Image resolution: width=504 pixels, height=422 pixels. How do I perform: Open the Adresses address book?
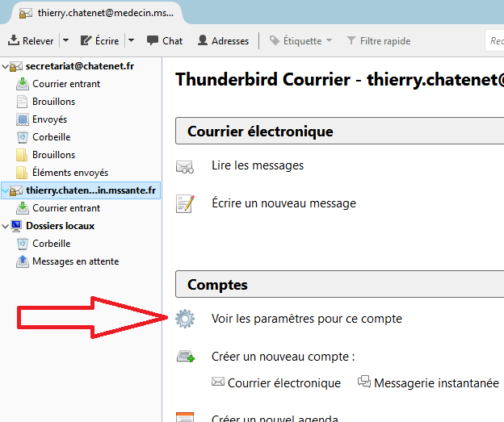[223, 41]
